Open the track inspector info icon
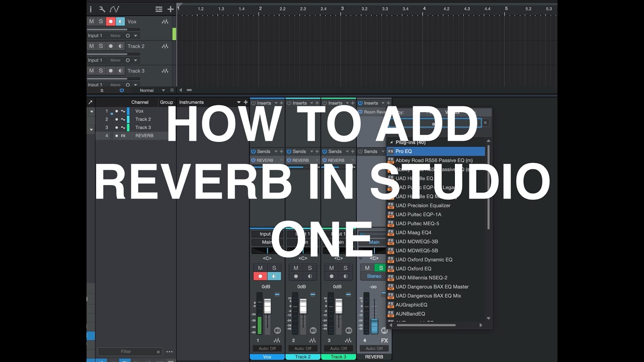This screenshot has width=644, height=362. click(x=91, y=9)
